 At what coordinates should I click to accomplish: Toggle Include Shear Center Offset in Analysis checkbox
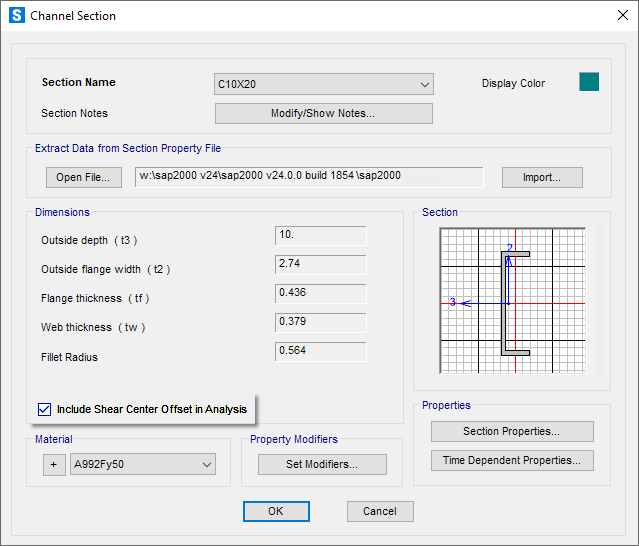44,409
